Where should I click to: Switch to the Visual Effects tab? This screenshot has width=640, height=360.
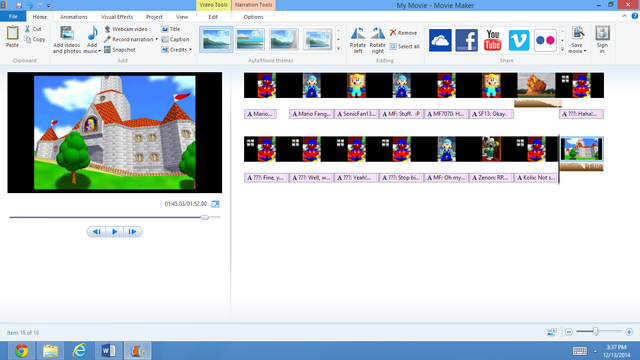[x=117, y=17]
